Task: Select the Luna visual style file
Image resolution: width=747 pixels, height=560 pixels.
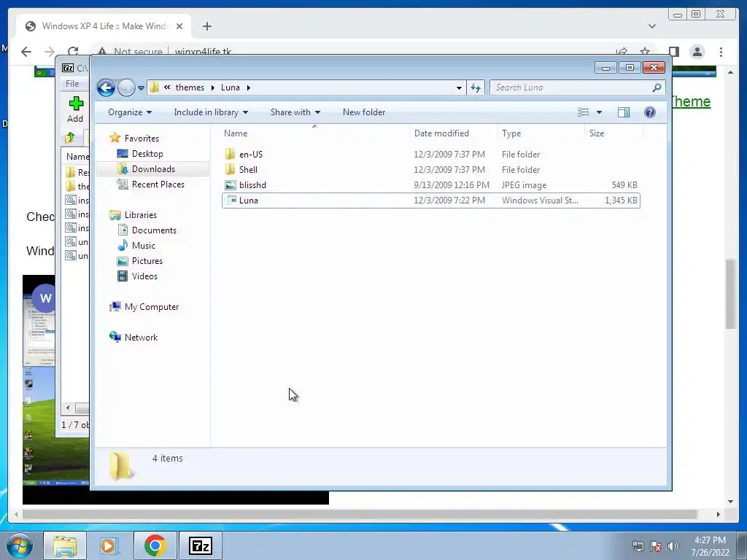Action: point(430,201)
